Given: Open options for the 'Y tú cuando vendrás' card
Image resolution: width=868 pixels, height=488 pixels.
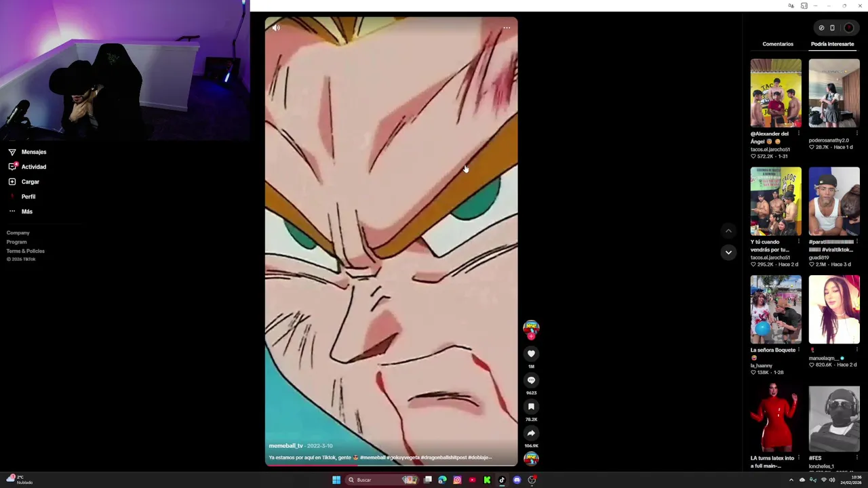Looking at the screenshot, I should [799, 242].
